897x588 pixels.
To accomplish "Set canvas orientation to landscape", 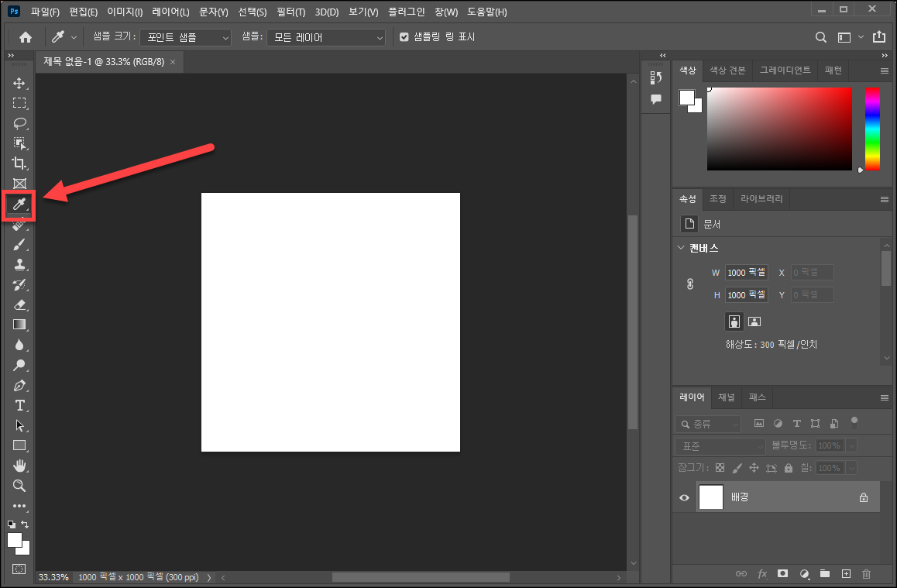I will click(x=754, y=322).
